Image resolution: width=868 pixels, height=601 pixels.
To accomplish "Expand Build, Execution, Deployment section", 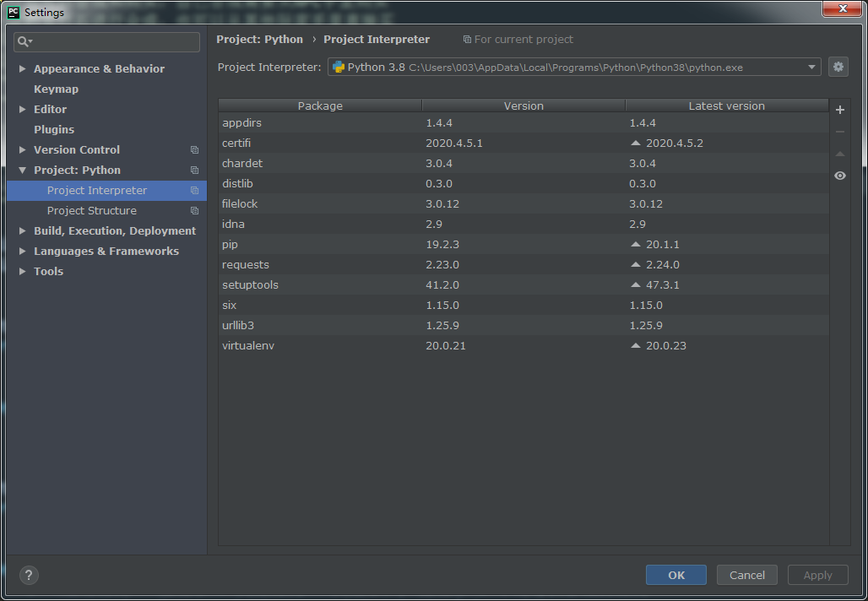I will [23, 230].
